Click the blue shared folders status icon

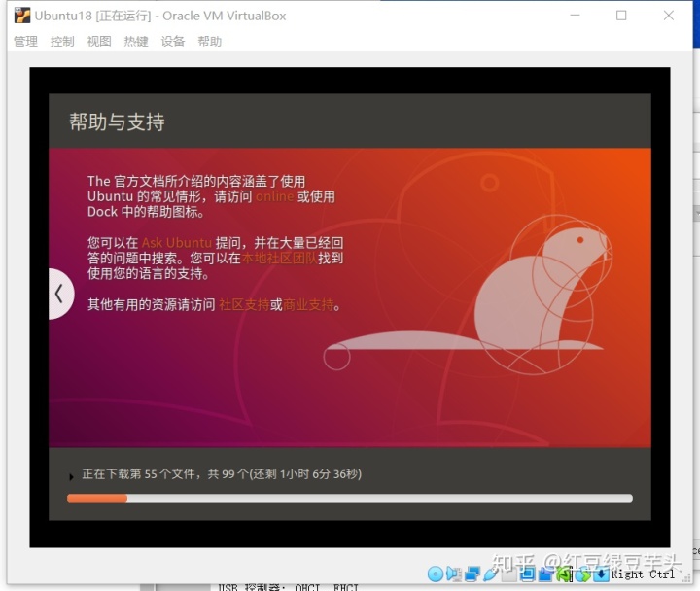(x=545, y=574)
